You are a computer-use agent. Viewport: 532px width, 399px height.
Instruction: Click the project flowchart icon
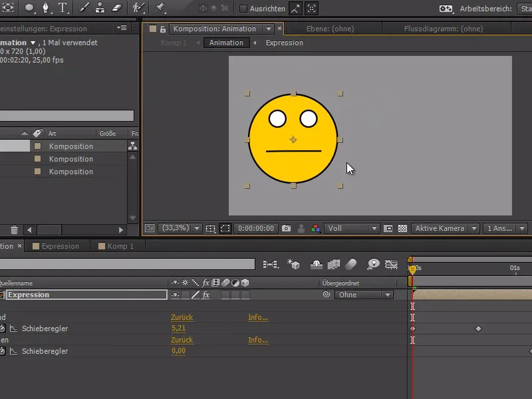point(132,146)
